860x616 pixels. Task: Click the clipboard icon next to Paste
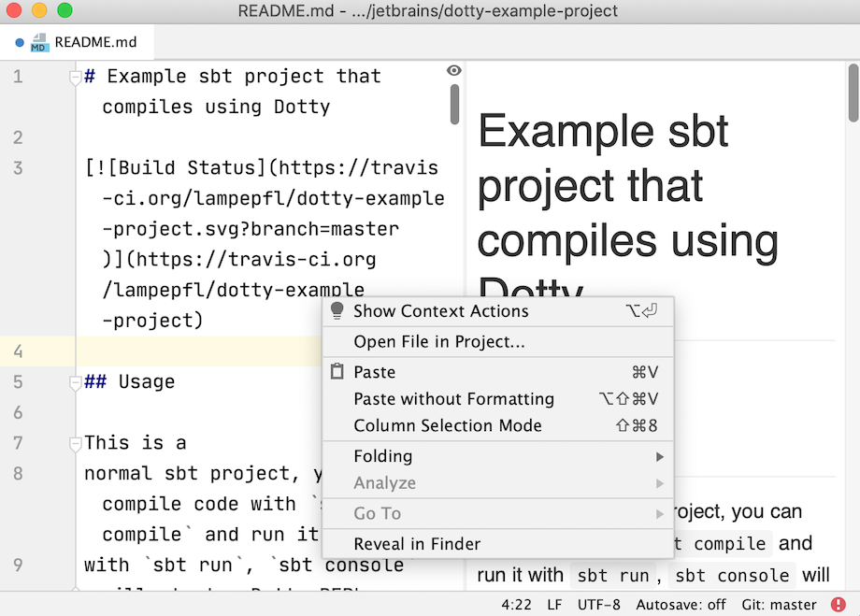[337, 371]
